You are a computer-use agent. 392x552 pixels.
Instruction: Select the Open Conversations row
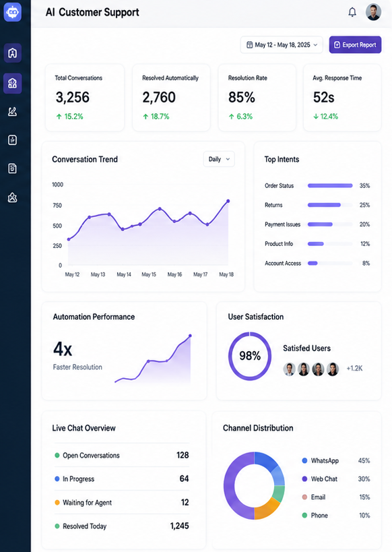coord(122,455)
